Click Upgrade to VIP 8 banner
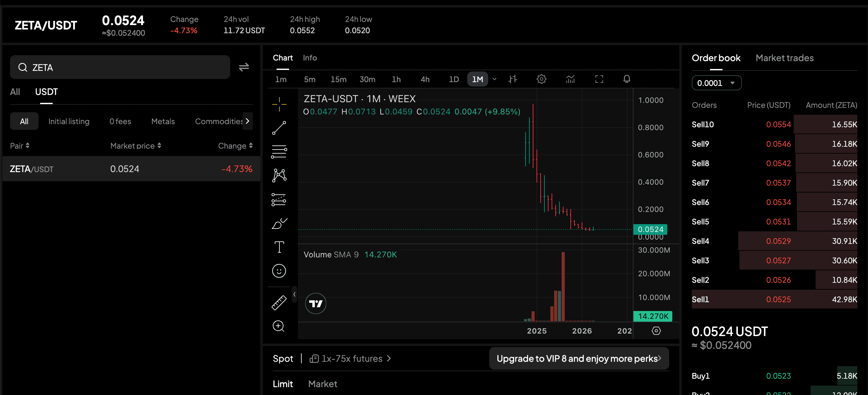 coord(579,358)
